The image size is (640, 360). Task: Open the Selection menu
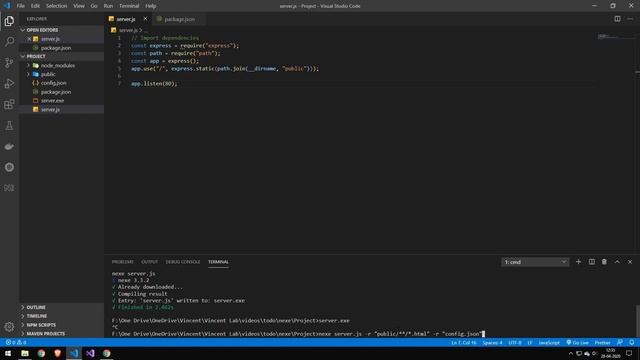[56, 6]
